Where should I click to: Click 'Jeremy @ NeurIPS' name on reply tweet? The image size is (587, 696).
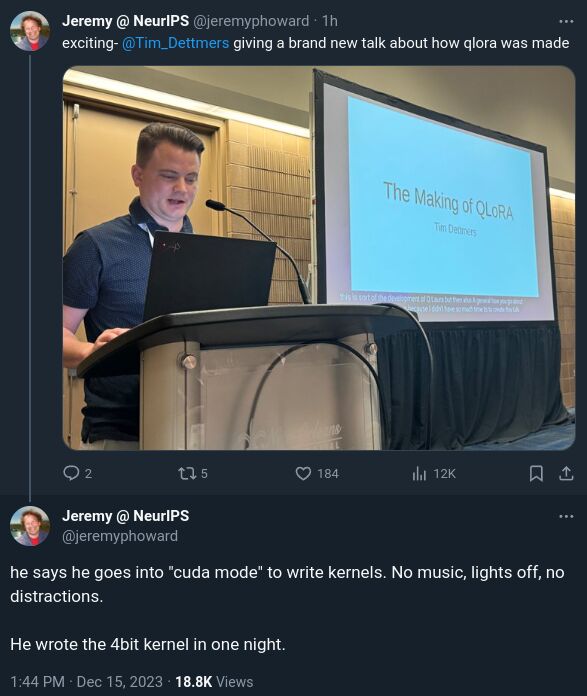click(125, 516)
